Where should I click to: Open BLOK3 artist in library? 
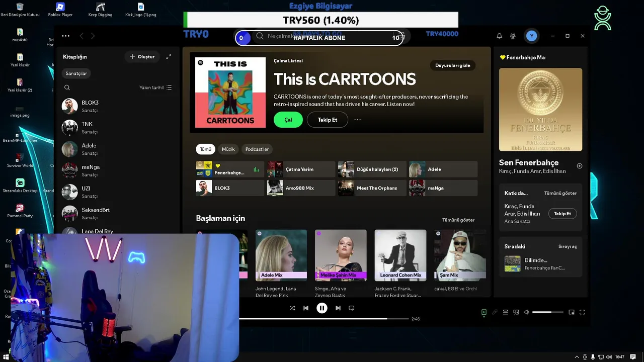point(117,106)
